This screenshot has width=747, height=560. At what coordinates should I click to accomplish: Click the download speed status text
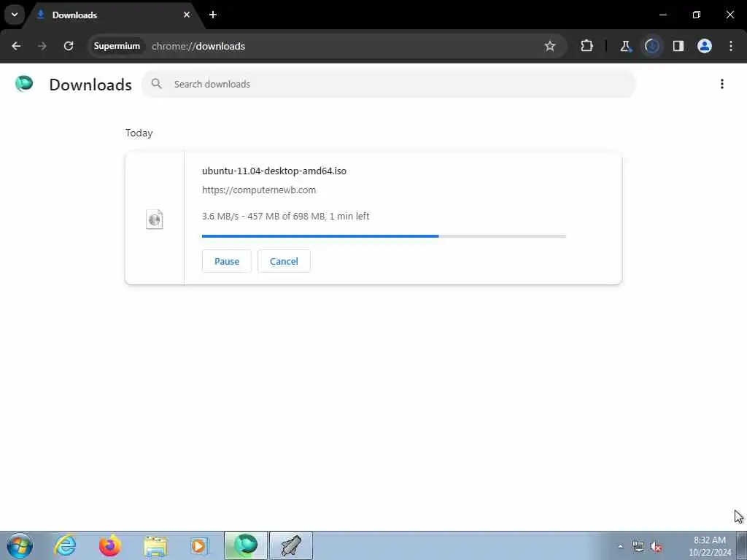[x=285, y=216]
